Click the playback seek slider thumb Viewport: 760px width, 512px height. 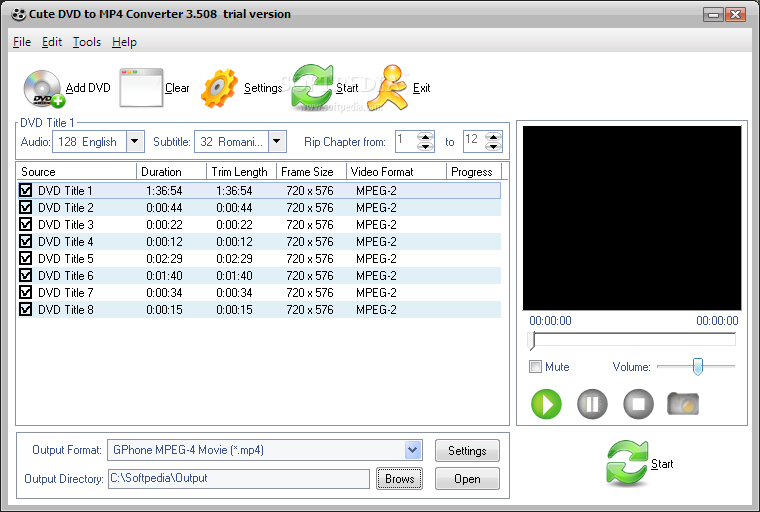(532, 340)
